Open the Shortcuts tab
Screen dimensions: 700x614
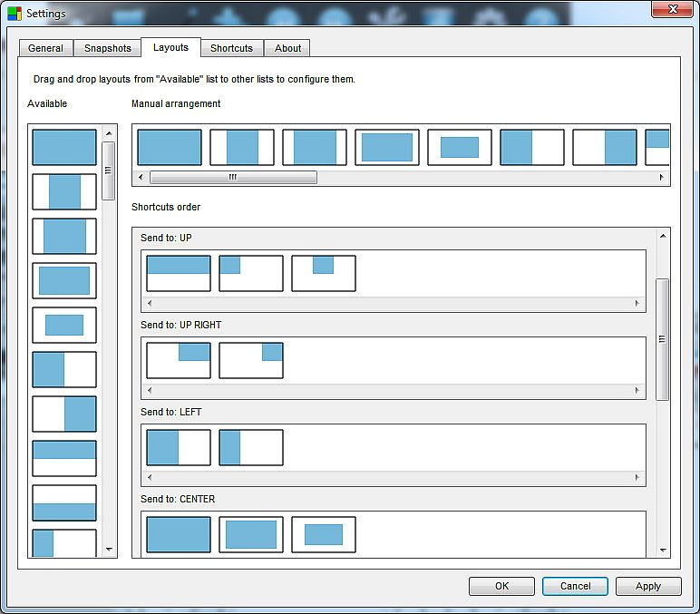[x=231, y=48]
